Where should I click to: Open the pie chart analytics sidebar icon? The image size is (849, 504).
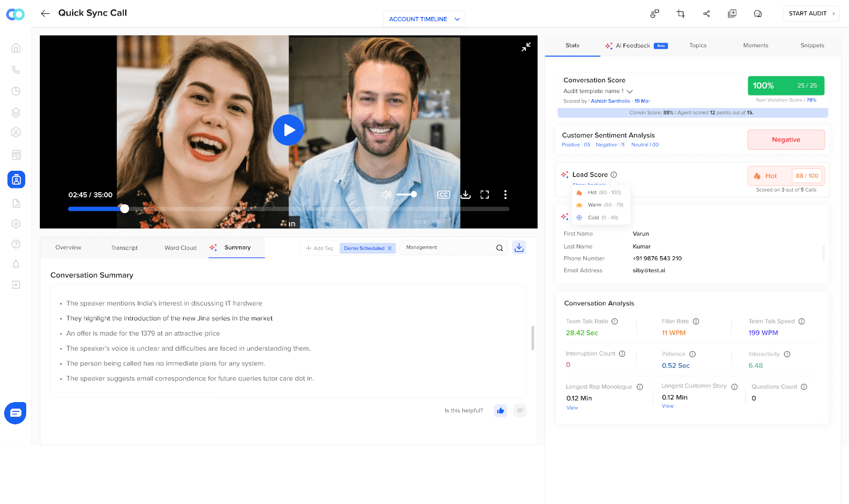16,91
